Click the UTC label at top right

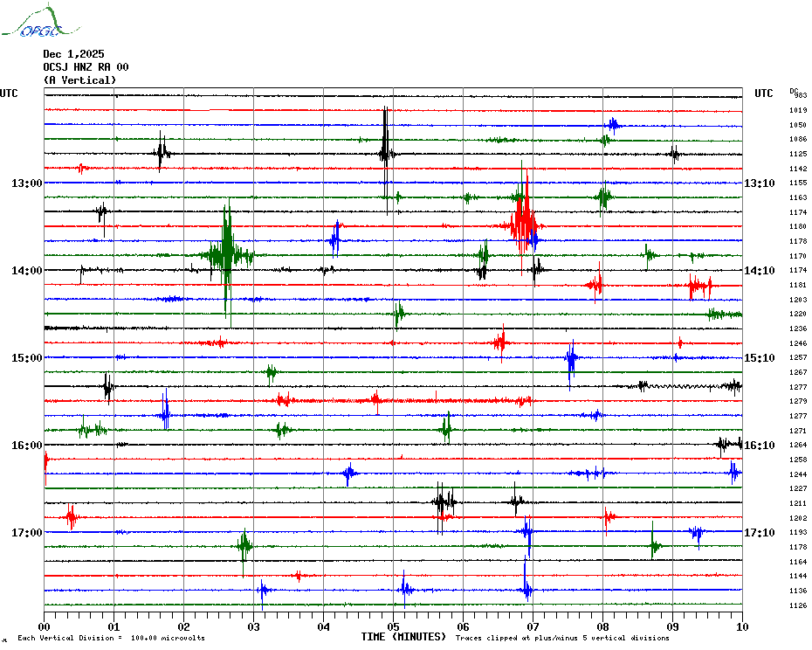click(x=764, y=93)
